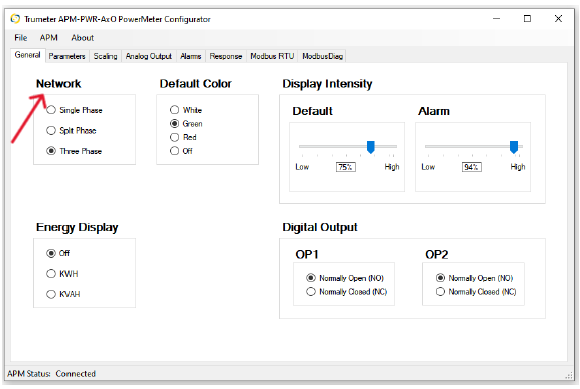The height and width of the screenshot is (389, 580).
Task: Set OP1 to Normally Open (NO)
Action: [x=345, y=278]
